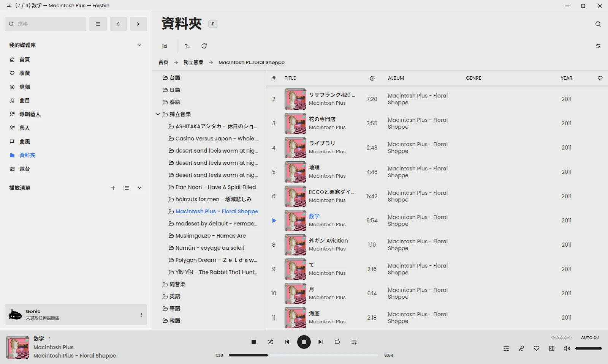Select the track titled 花の専門店
Viewport: 608px width, 364px height.
point(322,119)
